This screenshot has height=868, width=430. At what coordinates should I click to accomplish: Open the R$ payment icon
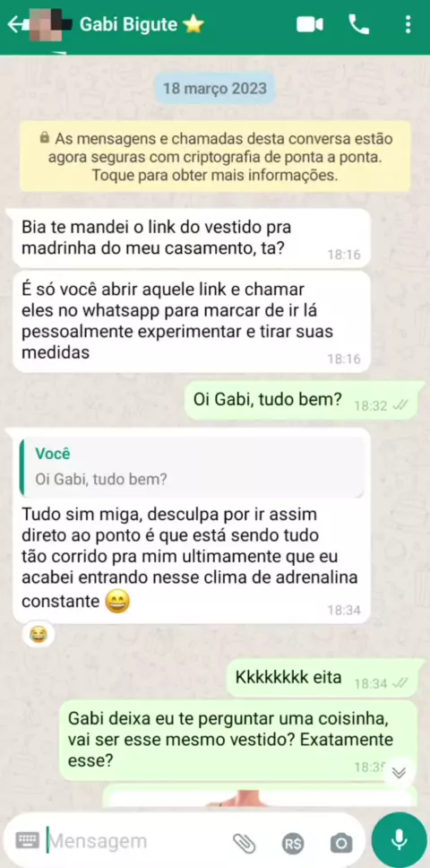[292, 843]
